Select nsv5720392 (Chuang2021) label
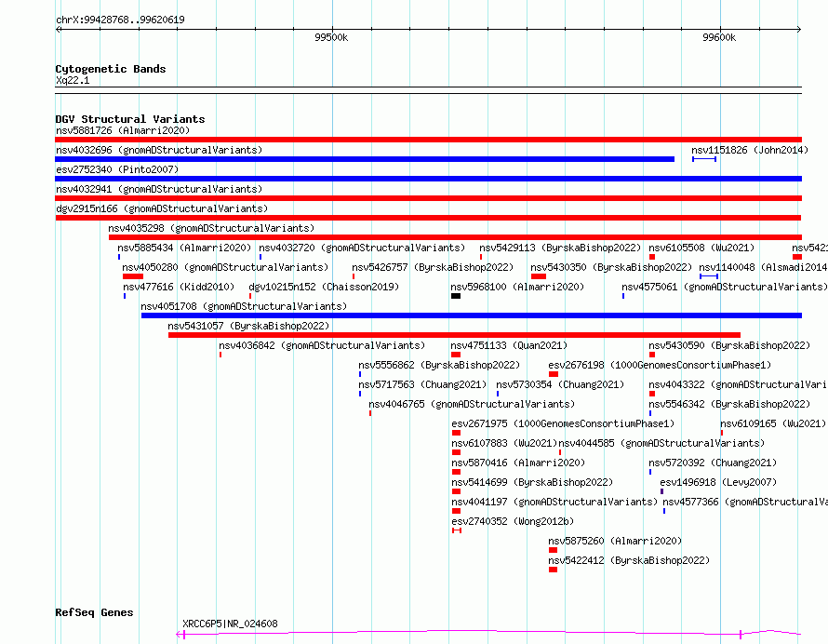 [x=713, y=463]
